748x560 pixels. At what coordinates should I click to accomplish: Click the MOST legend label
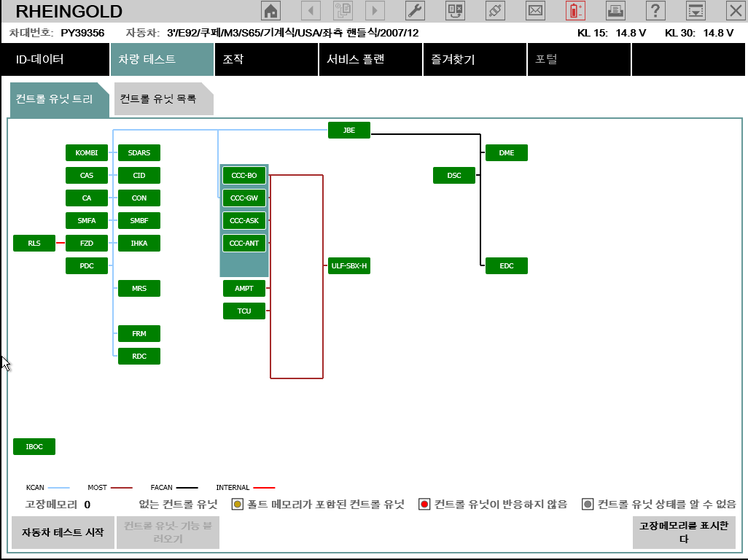97,488
